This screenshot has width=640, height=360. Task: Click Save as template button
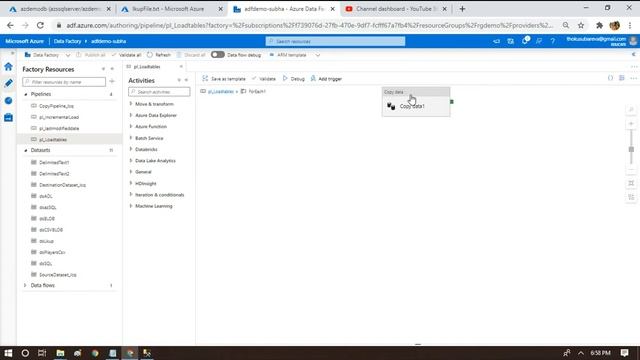click(x=224, y=79)
